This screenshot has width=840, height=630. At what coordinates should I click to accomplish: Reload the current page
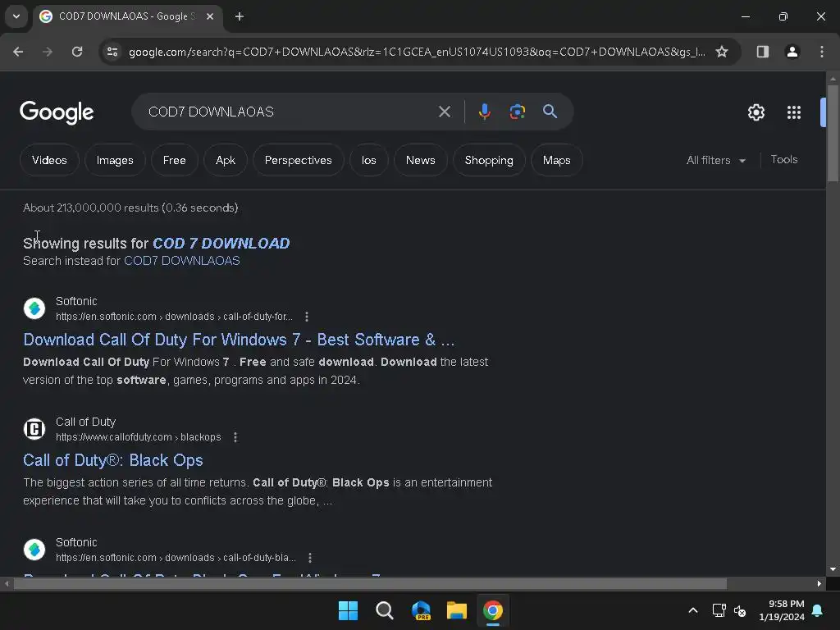(77, 52)
